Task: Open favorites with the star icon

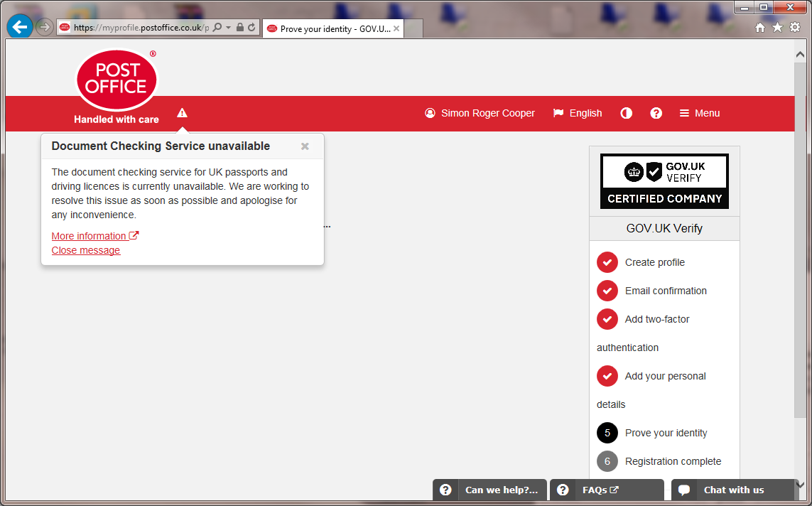Action: (777, 28)
